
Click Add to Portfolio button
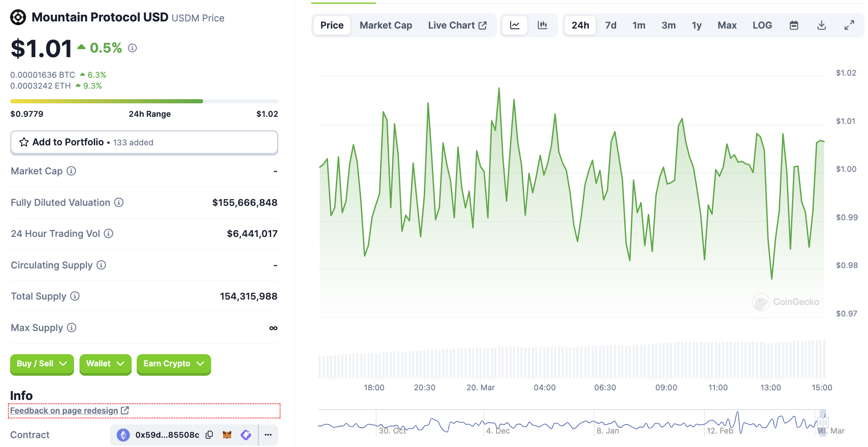(x=144, y=142)
